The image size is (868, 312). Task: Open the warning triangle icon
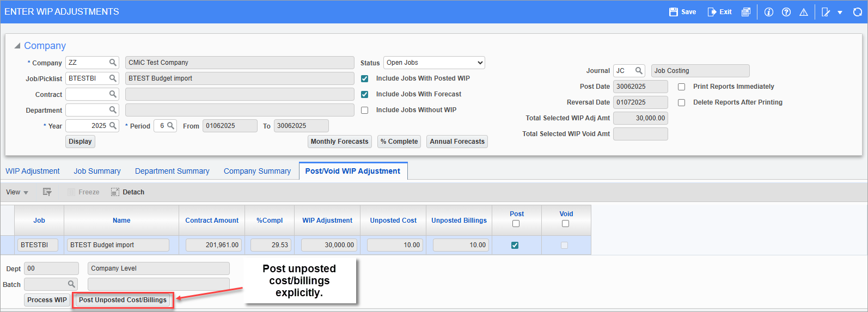(x=804, y=12)
